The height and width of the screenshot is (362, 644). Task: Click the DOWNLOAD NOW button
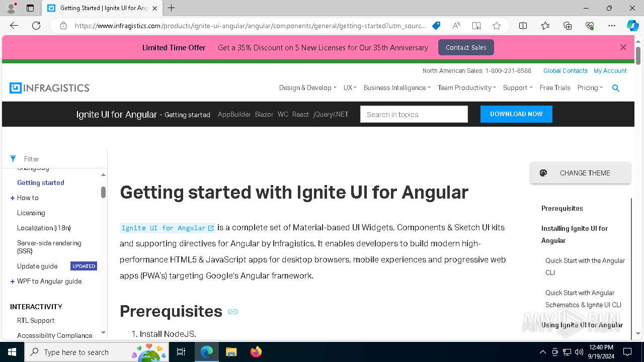tap(516, 114)
